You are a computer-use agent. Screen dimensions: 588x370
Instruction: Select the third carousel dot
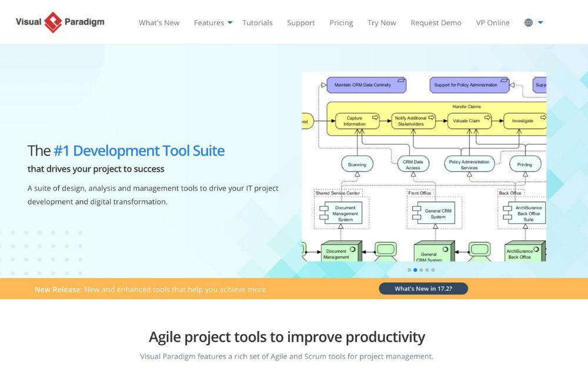[x=421, y=270]
